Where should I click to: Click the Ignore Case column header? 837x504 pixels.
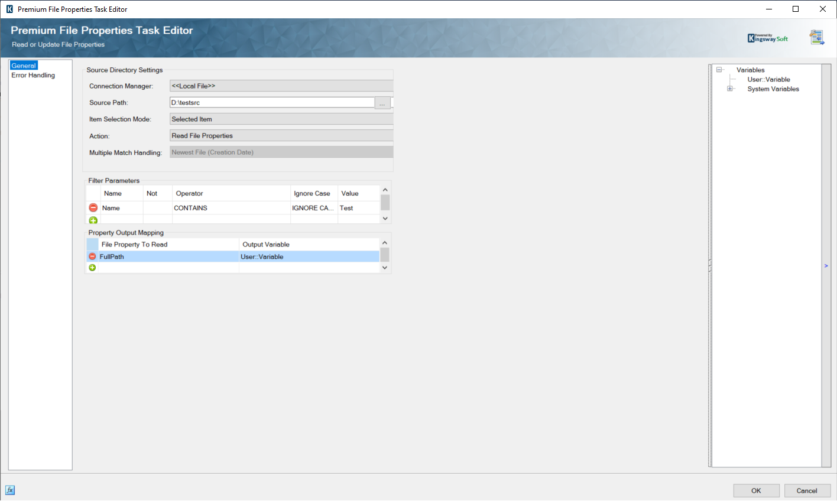tap(314, 193)
